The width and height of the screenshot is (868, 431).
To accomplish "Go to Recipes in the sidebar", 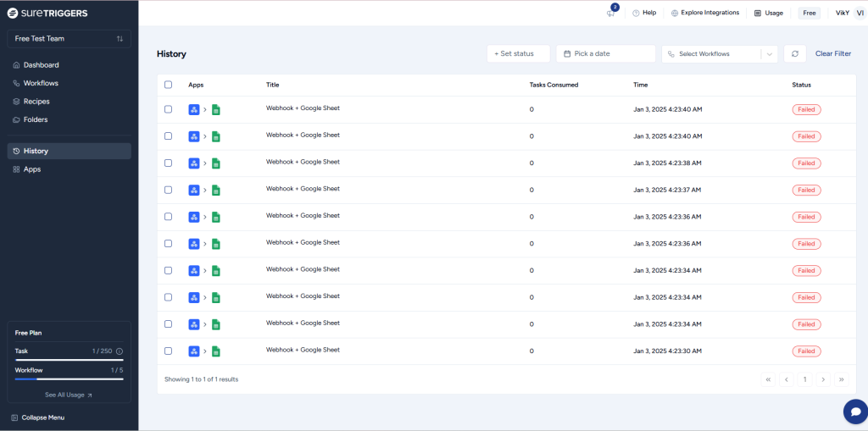I will pyautogui.click(x=36, y=102).
